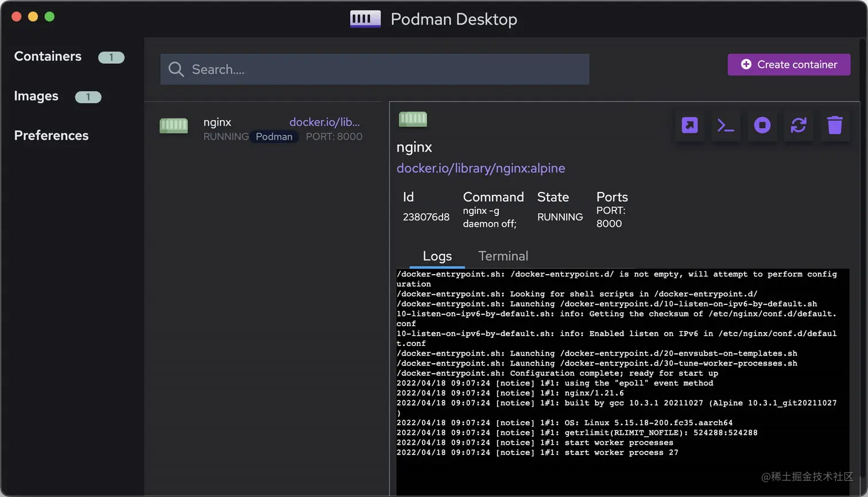Viewport: 868px width, 497px height.
Task: Click log line about epoll event method
Action: pyautogui.click(x=555, y=383)
